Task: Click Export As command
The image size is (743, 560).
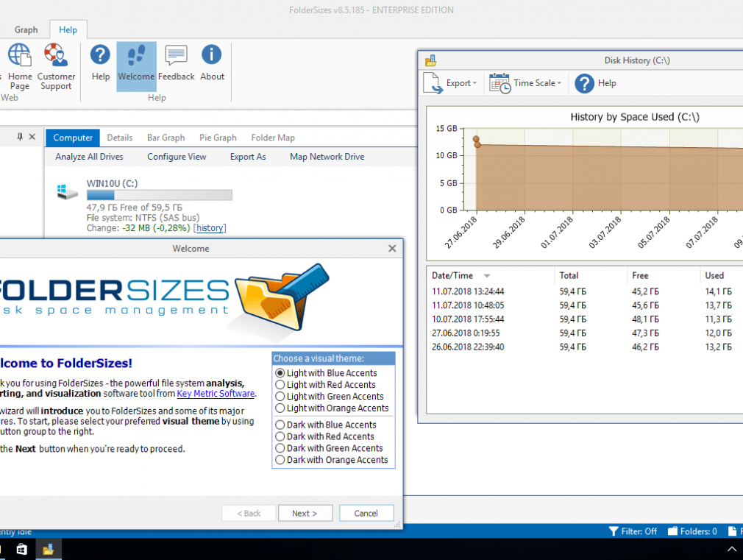Action: [x=248, y=157]
